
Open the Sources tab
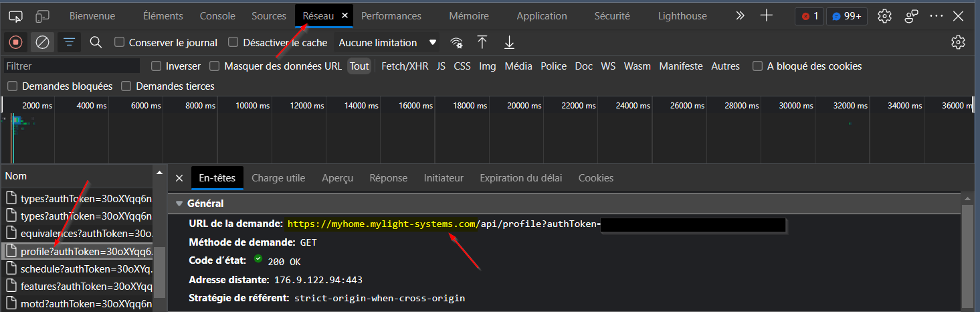(x=269, y=15)
